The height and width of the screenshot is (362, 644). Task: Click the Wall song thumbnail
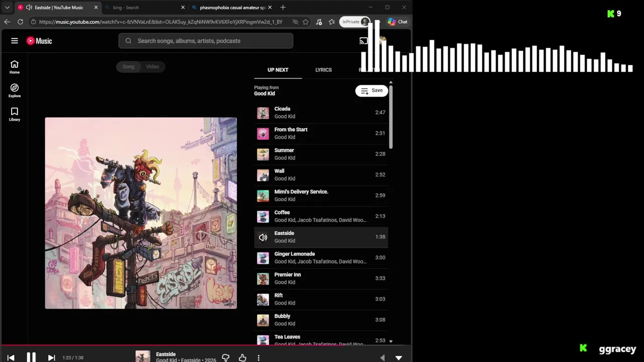click(263, 175)
